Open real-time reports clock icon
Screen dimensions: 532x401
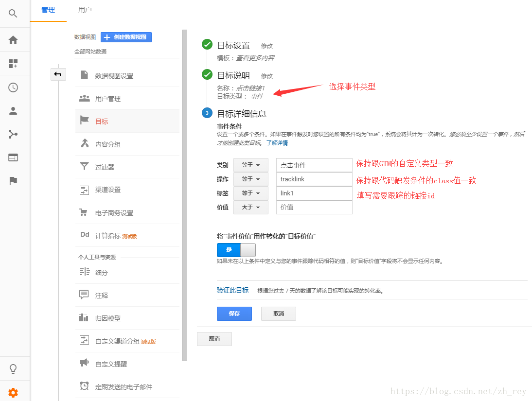13,87
